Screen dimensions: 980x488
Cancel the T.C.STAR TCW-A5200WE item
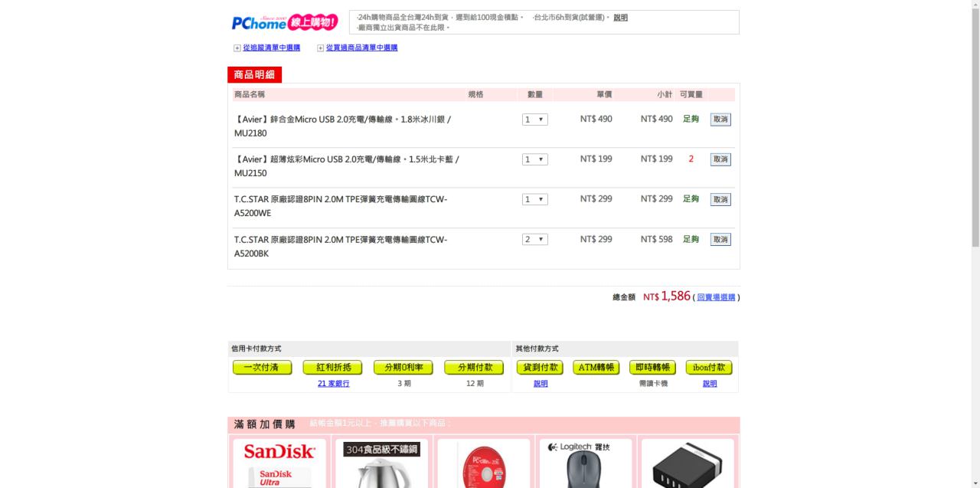[720, 199]
